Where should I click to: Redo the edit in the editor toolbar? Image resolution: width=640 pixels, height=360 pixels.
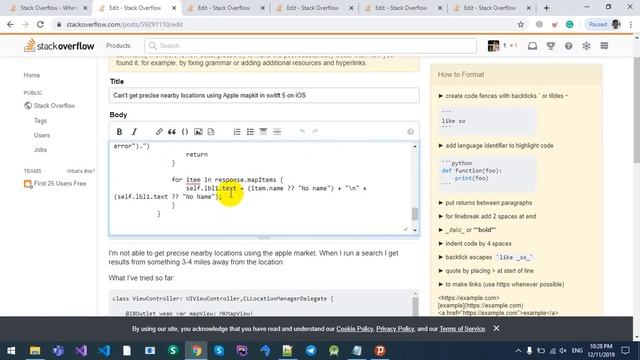315,131
